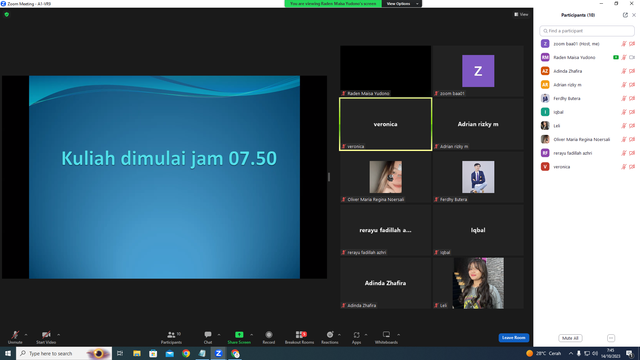This screenshot has height=360, width=640.
Task: Open File Explorer from taskbar
Action: pos(137,353)
